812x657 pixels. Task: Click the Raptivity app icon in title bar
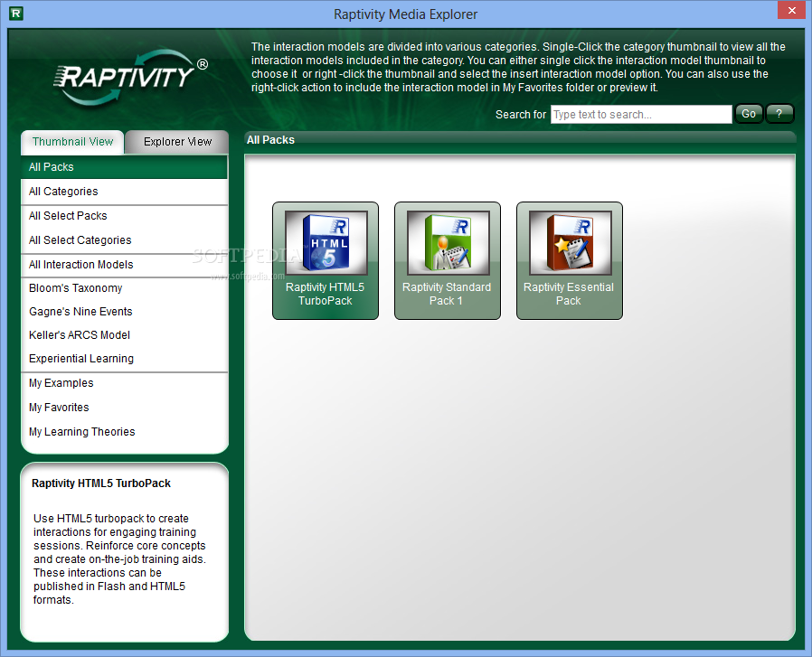point(16,14)
